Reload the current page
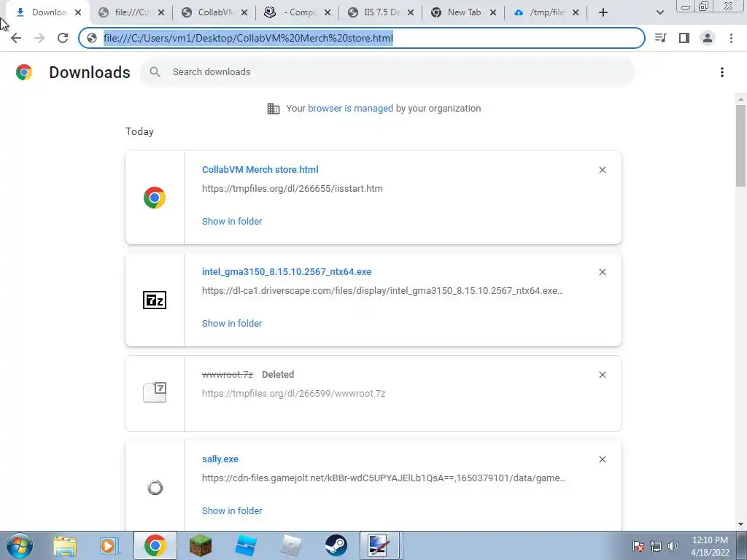The image size is (747, 560). point(63,38)
